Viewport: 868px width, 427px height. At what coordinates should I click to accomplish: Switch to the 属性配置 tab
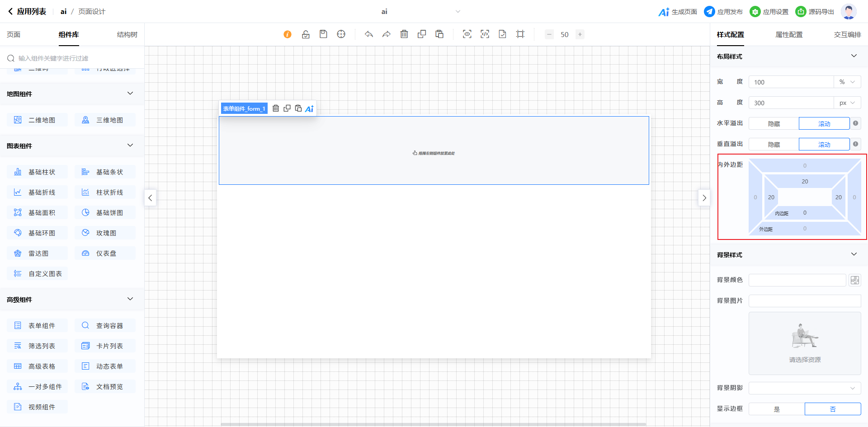click(789, 35)
